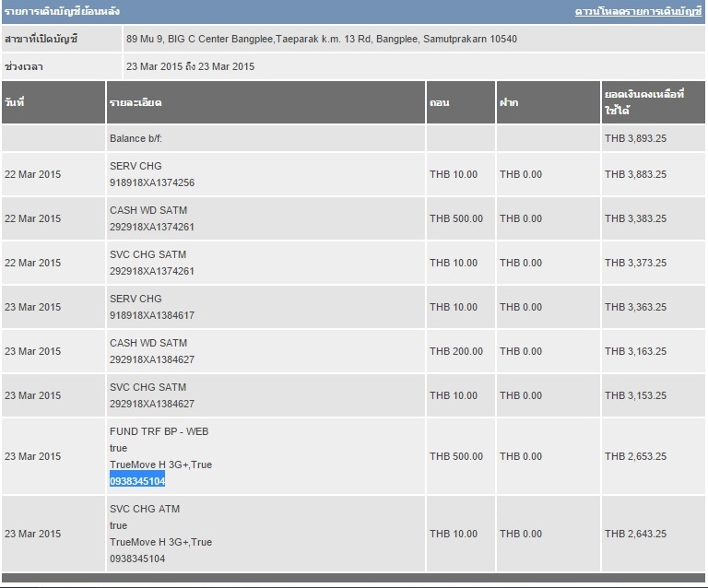Screen dimensions: 708x588
Task: Click 'SVC CHG SATM' with reference 292918XA1384627
Action: click(x=147, y=387)
